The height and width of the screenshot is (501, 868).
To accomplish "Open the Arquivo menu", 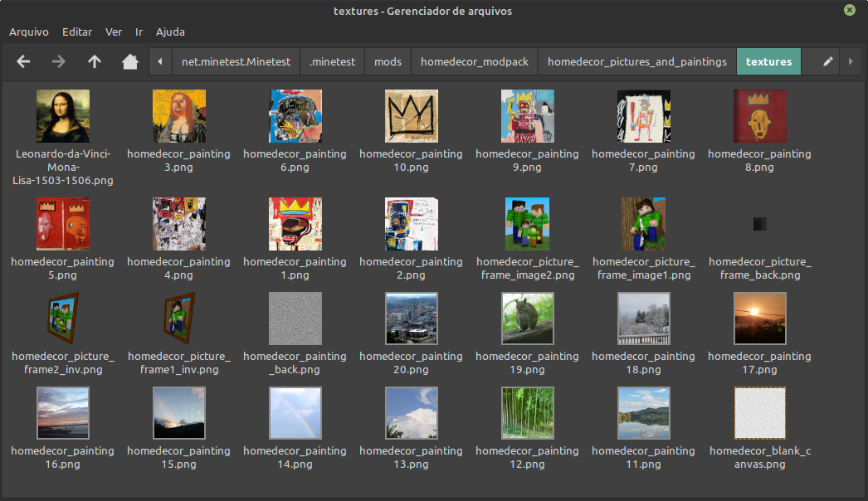I will [x=29, y=32].
